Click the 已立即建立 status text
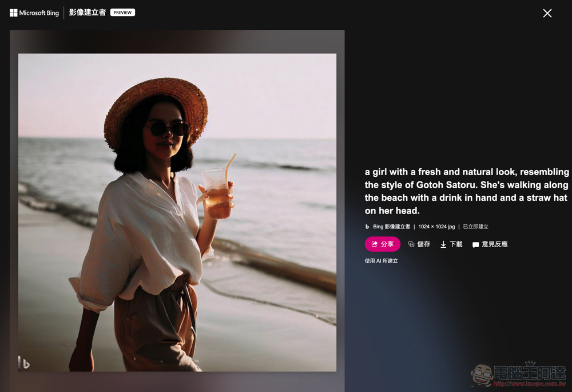Screen dimensions: 572x392 476,227
